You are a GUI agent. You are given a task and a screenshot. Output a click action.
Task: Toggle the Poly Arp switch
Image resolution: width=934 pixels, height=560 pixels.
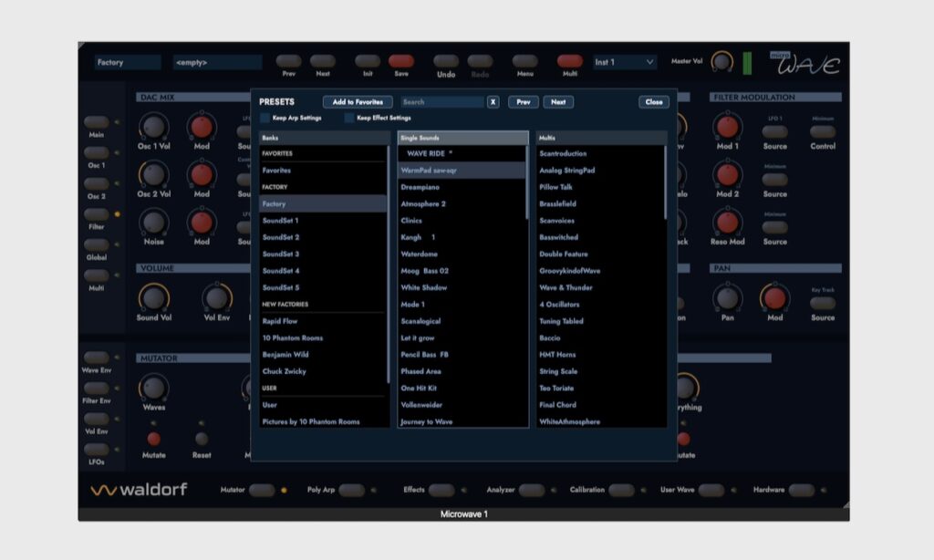(x=351, y=491)
